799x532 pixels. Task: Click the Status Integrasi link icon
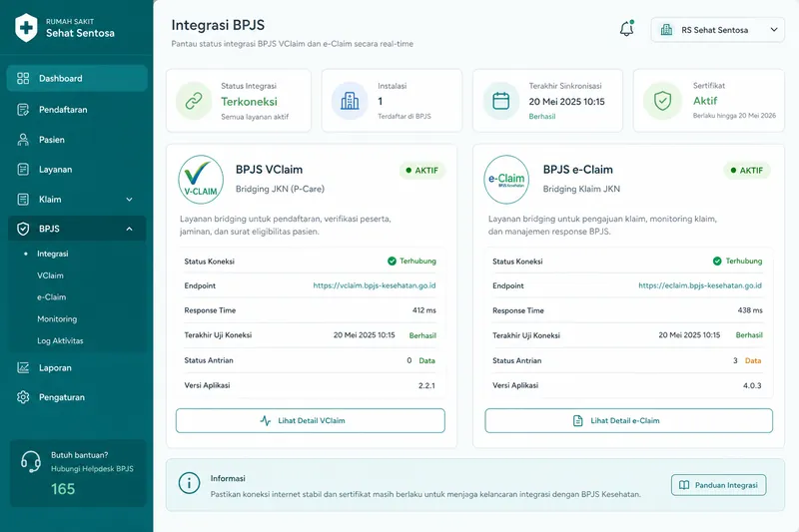pos(194,101)
